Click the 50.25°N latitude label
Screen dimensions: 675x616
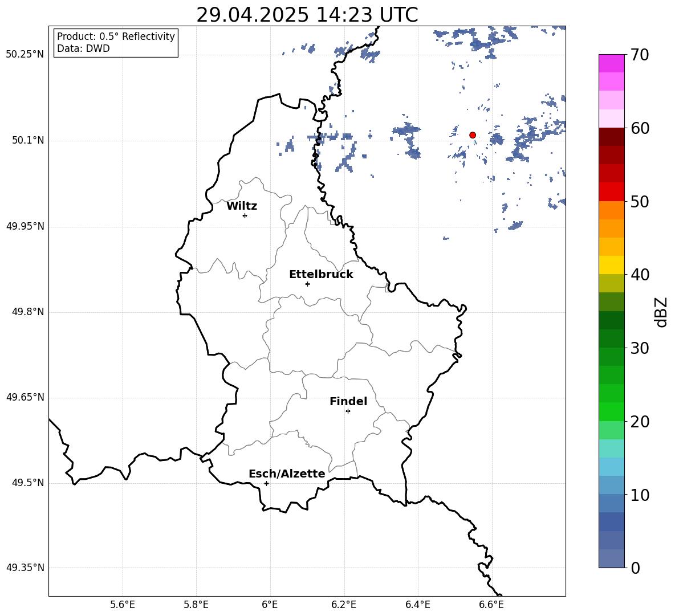tap(25, 55)
